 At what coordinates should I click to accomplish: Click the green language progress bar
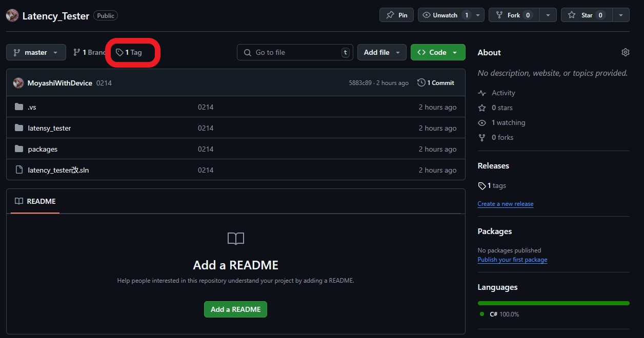pyautogui.click(x=553, y=303)
